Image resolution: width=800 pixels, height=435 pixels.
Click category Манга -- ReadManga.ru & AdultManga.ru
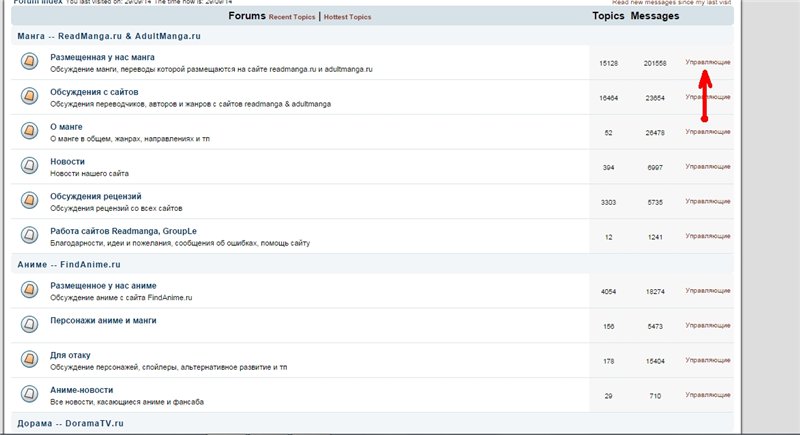[x=109, y=36]
